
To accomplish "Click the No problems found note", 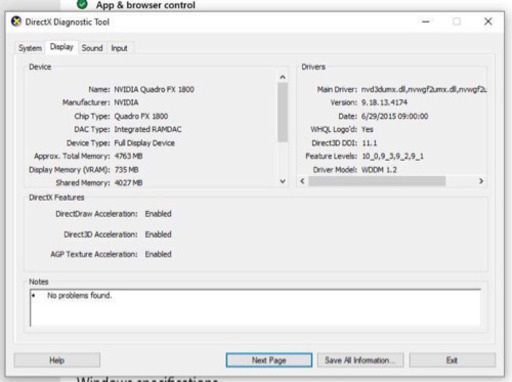I will 79,295.
